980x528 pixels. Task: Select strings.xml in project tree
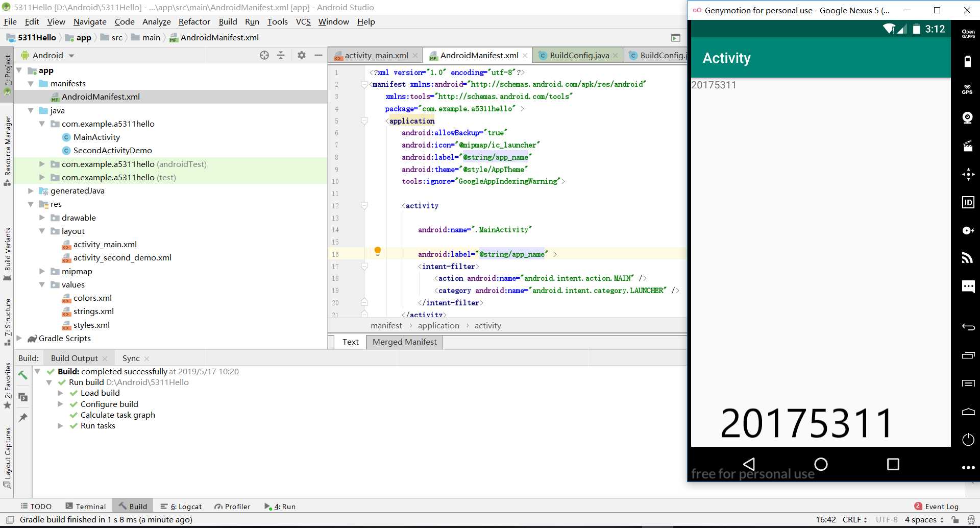click(x=93, y=311)
